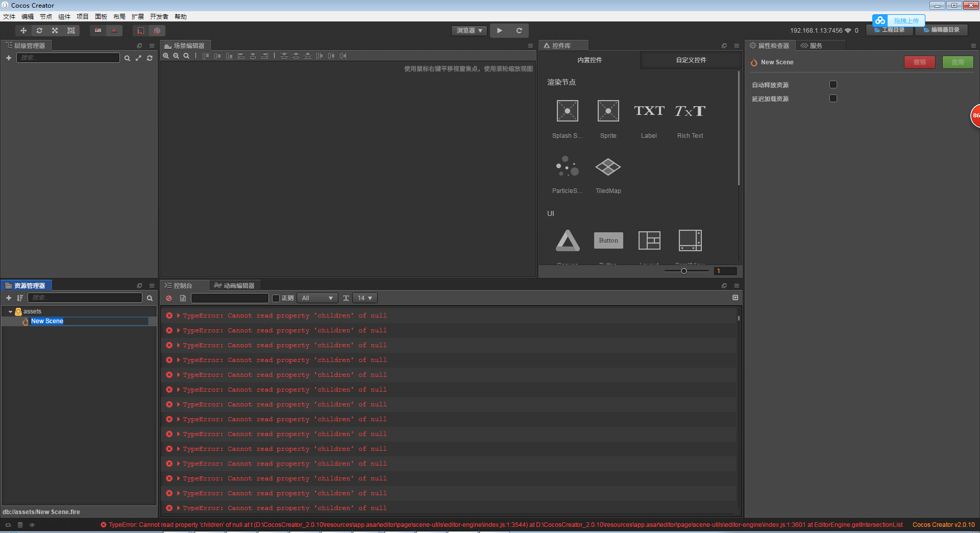Align selected nodes to left edge
Image resolution: width=980 pixels, height=533 pixels.
pyautogui.click(x=241, y=56)
